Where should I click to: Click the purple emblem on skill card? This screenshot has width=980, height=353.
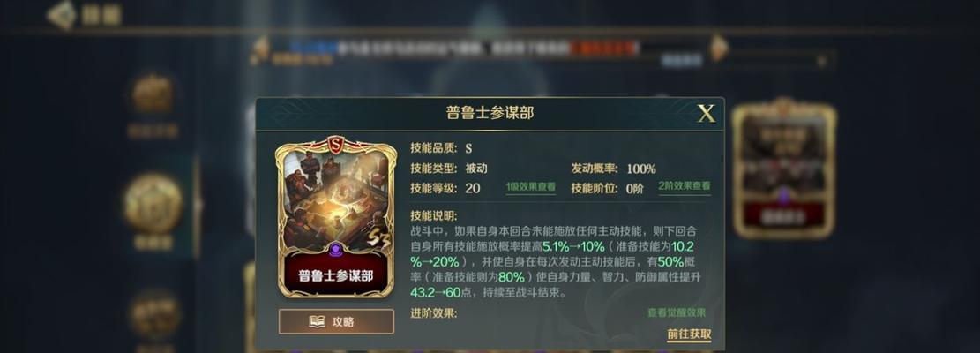pos(336,251)
